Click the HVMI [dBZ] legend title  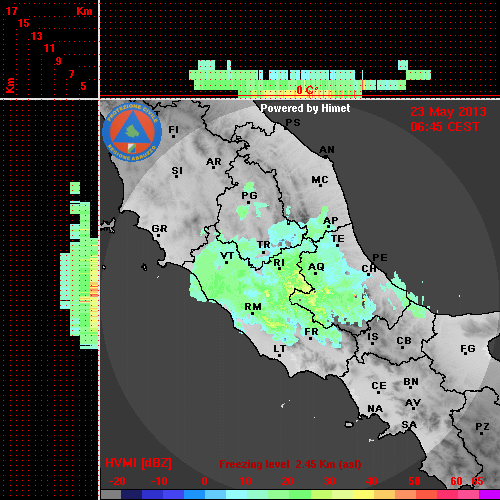[x=138, y=463]
